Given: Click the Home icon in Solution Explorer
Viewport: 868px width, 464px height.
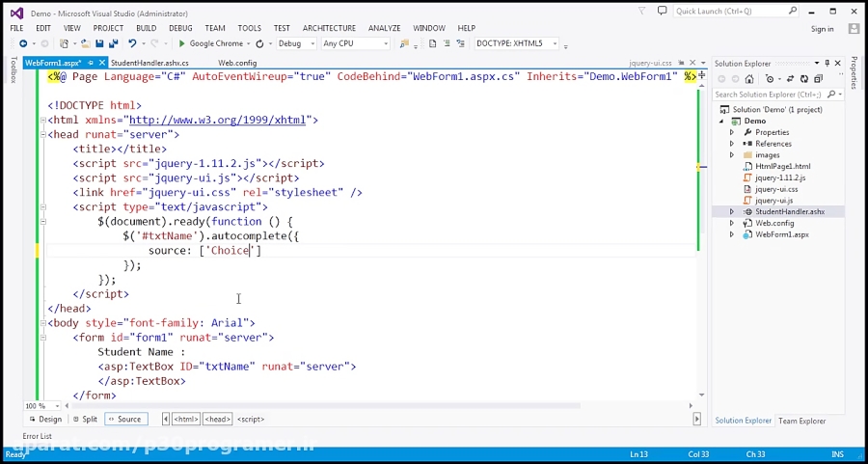Looking at the screenshot, I should (749, 79).
